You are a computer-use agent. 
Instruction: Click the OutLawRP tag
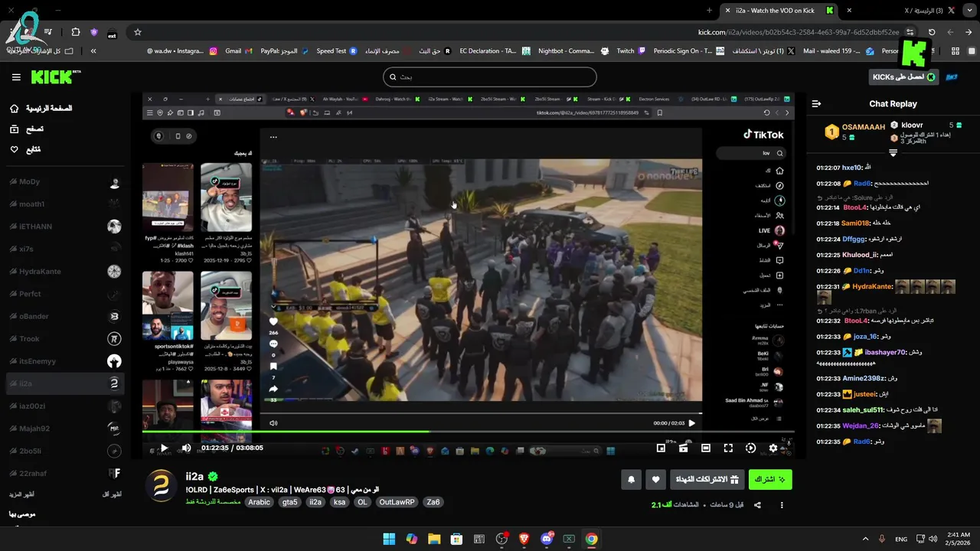pyautogui.click(x=397, y=502)
